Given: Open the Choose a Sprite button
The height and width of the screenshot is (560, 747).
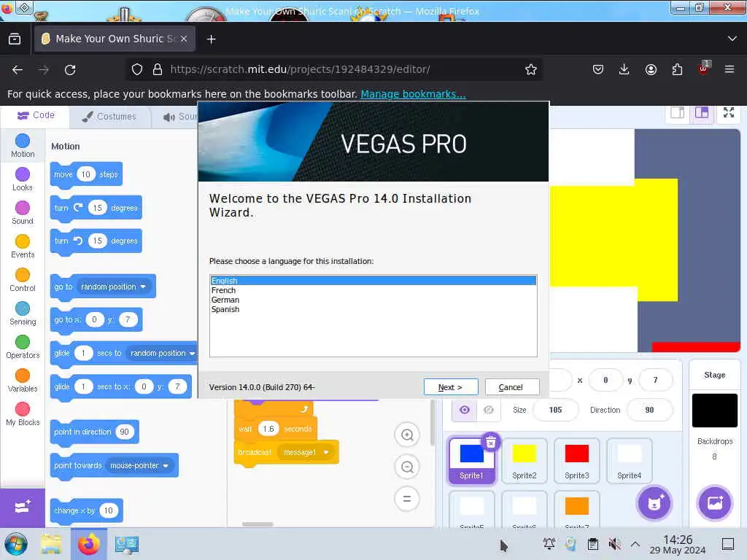Looking at the screenshot, I should (654, 503).
